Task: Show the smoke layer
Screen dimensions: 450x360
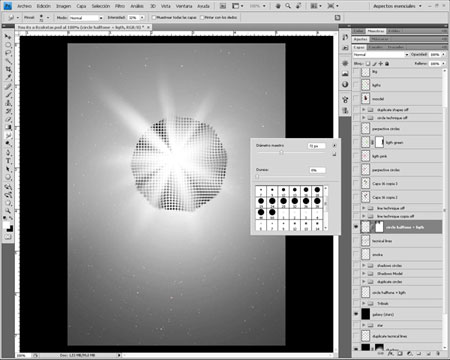Action: tap(356, 254)
